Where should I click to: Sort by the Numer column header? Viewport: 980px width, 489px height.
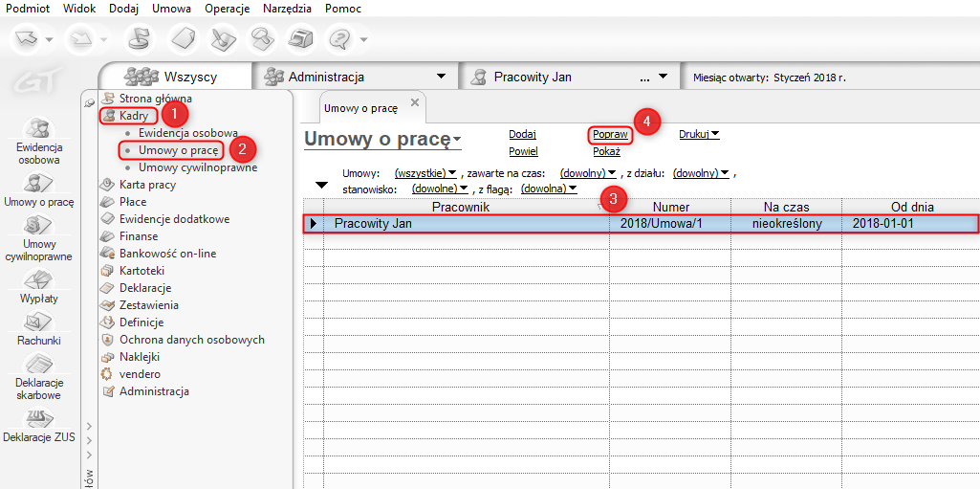[x=670, y=207]
